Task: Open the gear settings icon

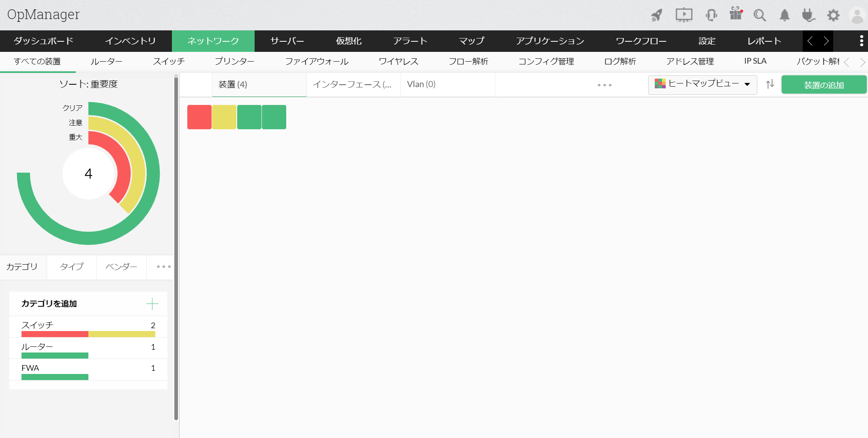Action: pyautogui.click(x=833, y=15)
